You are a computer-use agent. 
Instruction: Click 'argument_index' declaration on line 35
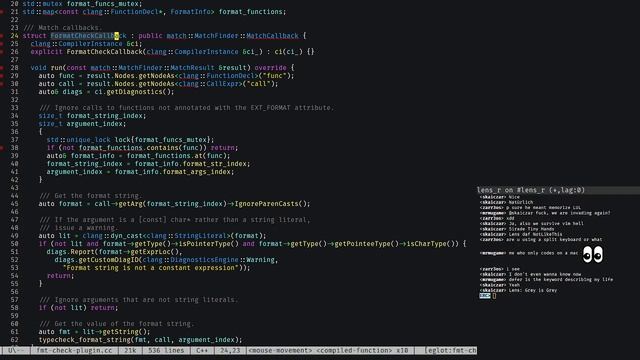(x=94, y=124)
